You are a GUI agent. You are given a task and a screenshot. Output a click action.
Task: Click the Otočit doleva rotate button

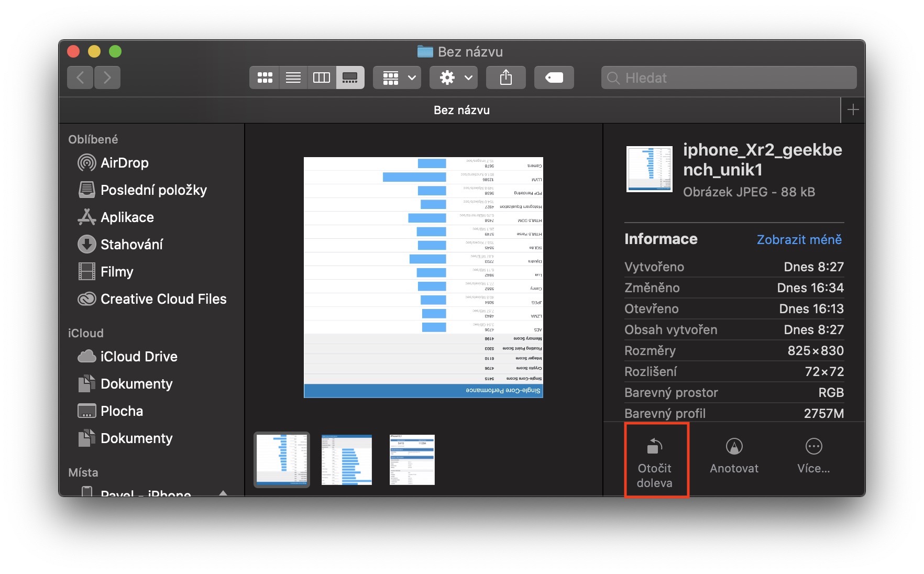(655, 463)
